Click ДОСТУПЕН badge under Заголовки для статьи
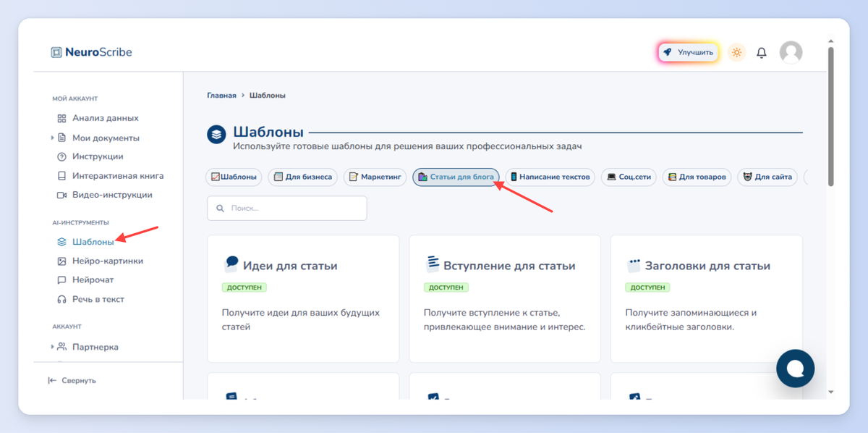 (647, 287)
